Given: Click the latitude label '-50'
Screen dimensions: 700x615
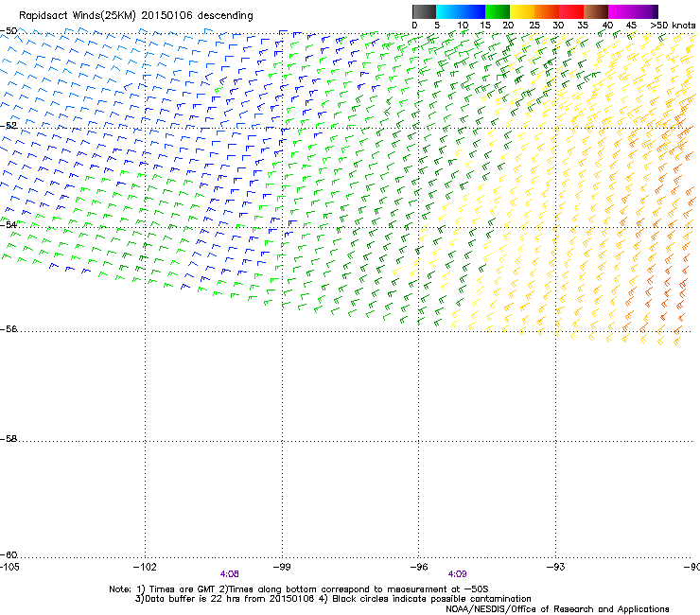Looking at the screenshot, I should [9, 31].
